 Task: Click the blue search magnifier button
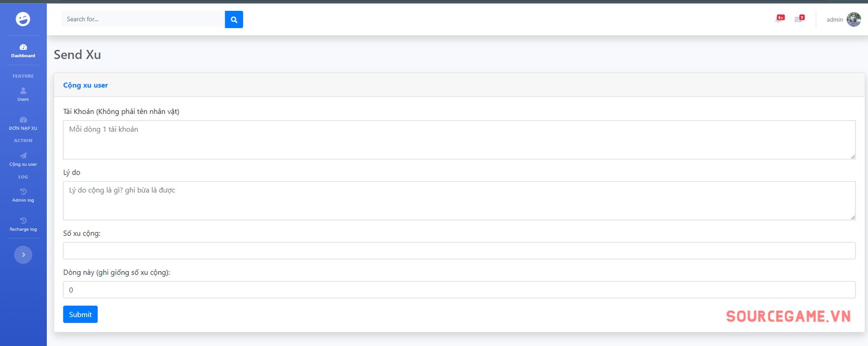tap(234, 20)
